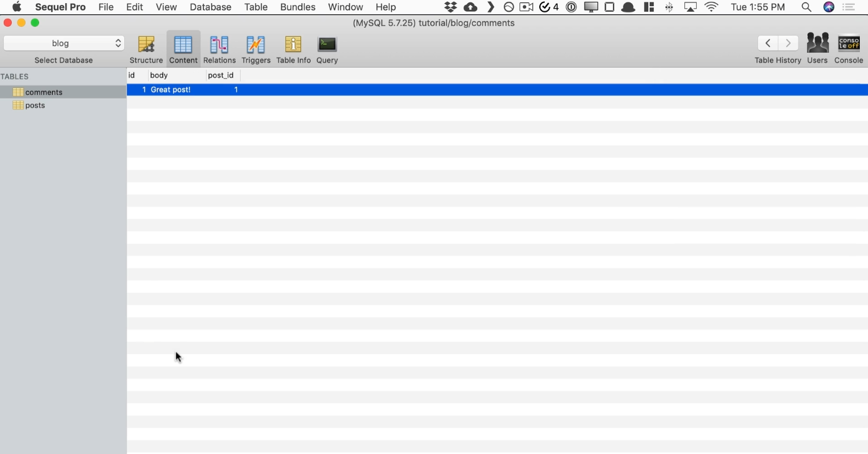Open the Bluetooth menu bar icon

coord(669,7)
